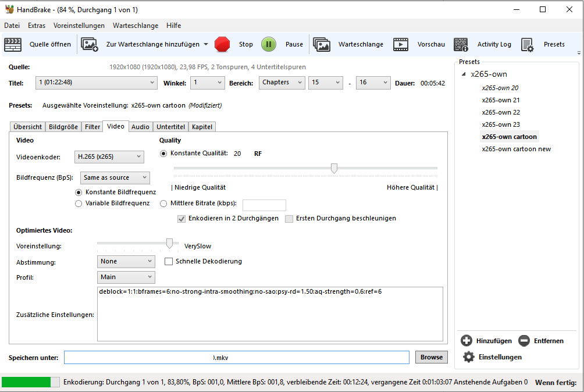Select highlighted preset x265-own cartoon
584x392 pixels.
[509, 137]
